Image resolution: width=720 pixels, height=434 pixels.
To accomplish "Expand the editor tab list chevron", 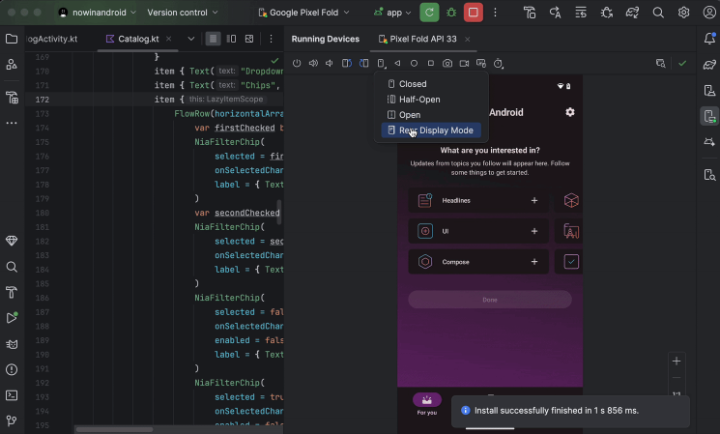I will [191, 39].
